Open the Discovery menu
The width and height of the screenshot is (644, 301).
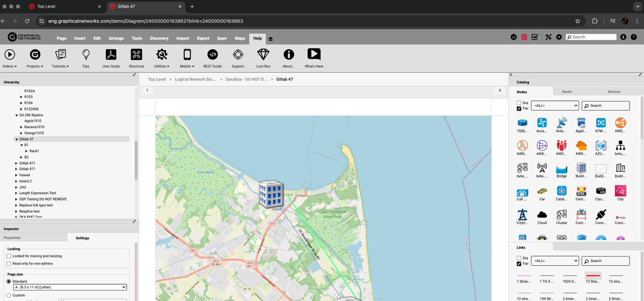click(159, 39)
